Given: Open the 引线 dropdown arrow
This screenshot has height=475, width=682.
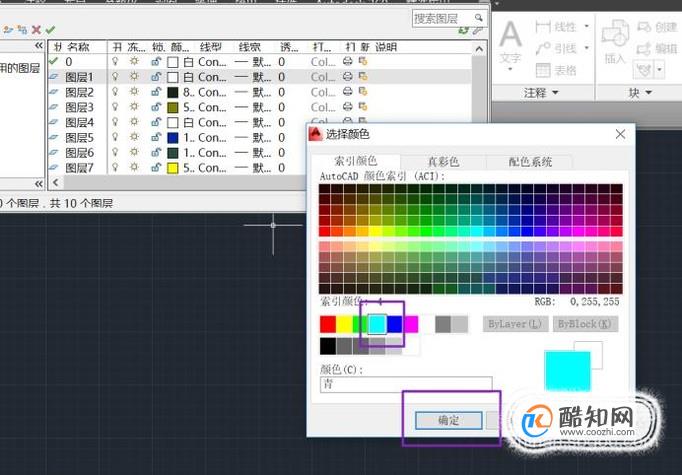Looking at the screenshot, I should pyautogui.click(x=586, y=48).
